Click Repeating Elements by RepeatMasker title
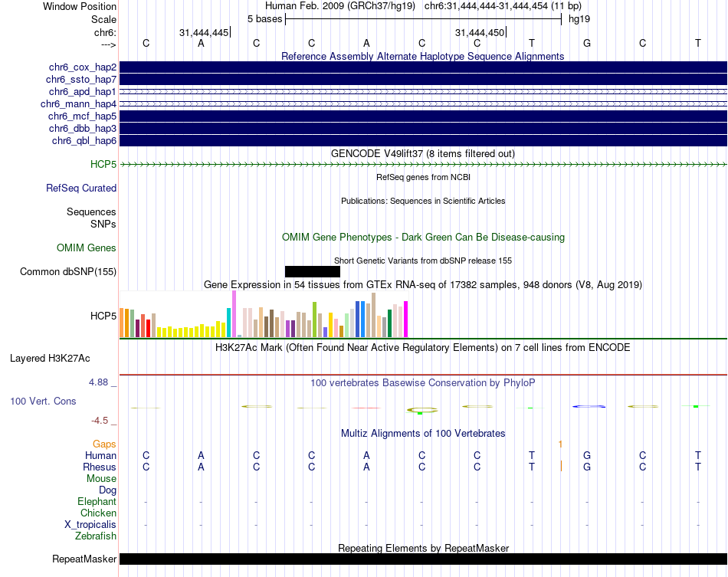 [x=423, y=548]
